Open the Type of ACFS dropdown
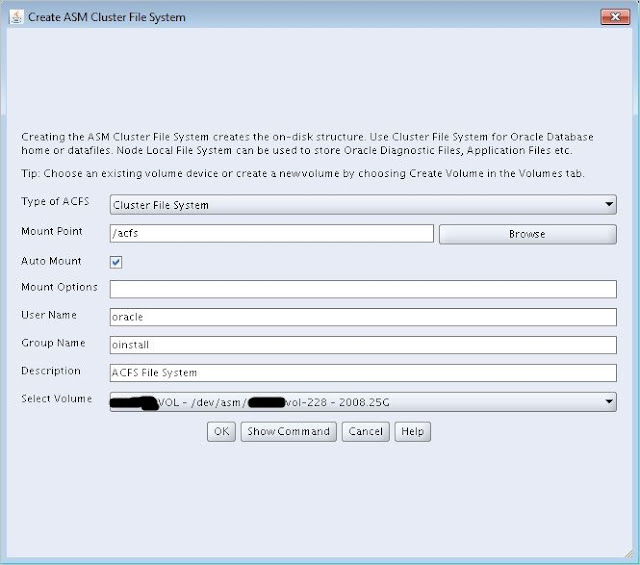The image size is (640, 565). (x=363, y=205)
